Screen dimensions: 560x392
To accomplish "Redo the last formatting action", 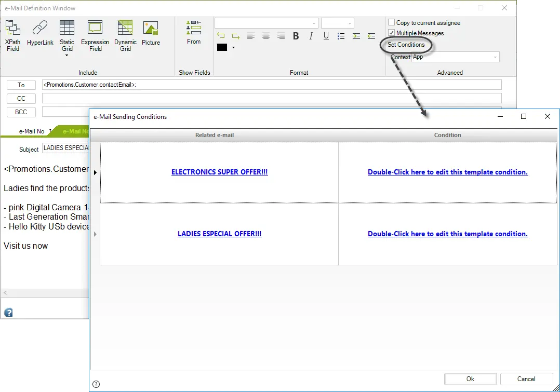I will pos(236,36).
